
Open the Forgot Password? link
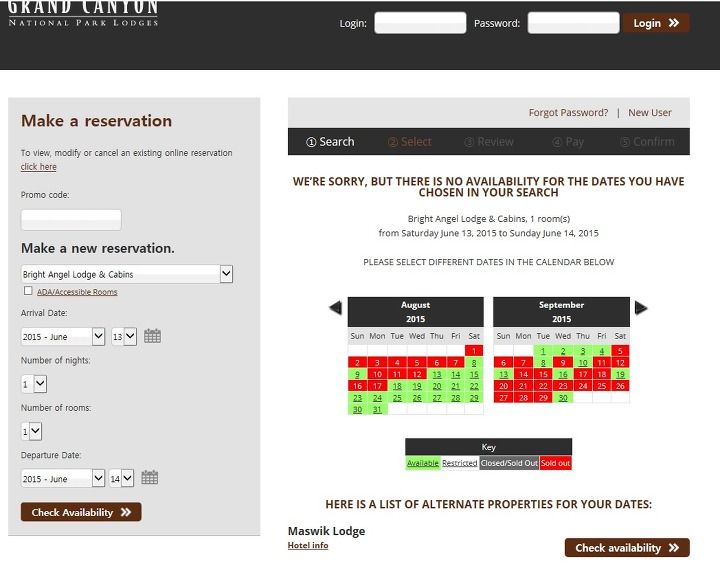[x=568, y=113]
